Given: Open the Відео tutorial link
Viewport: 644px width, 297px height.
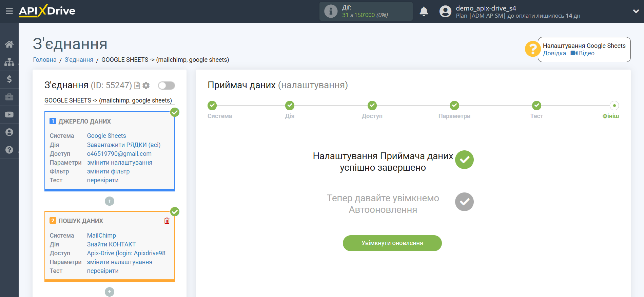Looking at the screenshot, I should [x=583, y=53].
